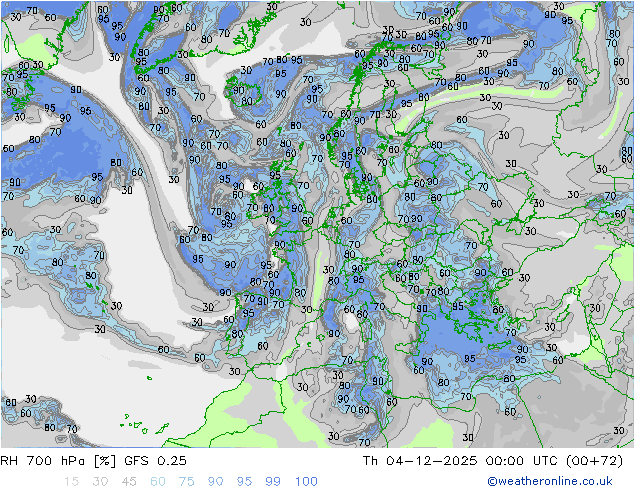Click legend value 90 in the color scale
Viewport: 634px width, 490px height.
pyautogui.click(x=215, y=482)
